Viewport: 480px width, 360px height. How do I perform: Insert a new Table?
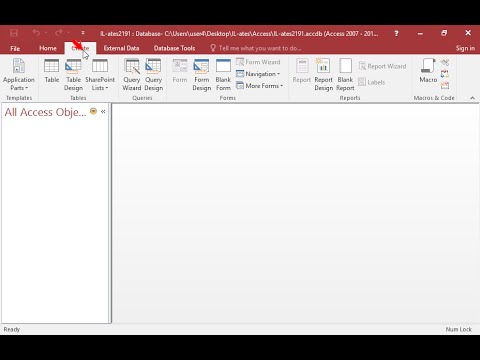pyautogui.click(x=52, y=71)
